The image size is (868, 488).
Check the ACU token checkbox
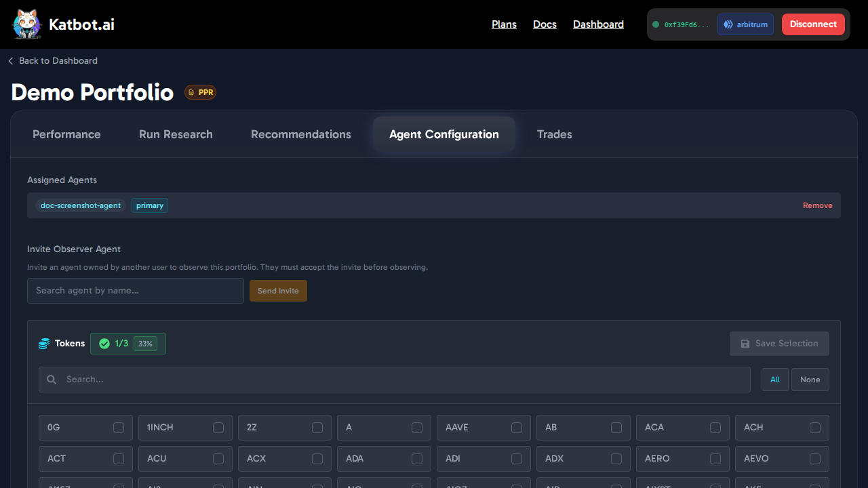(x=218, y=459)
